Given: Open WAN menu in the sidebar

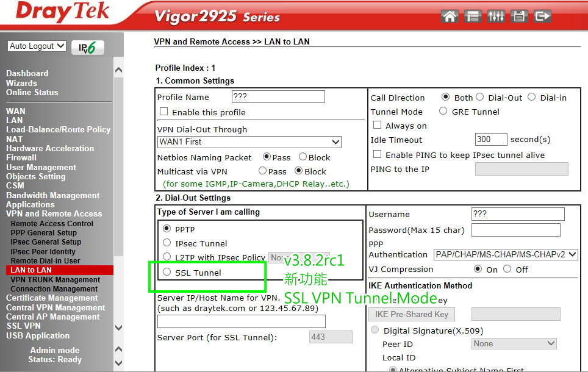Looking at the screenshot, I should [15, 111].
